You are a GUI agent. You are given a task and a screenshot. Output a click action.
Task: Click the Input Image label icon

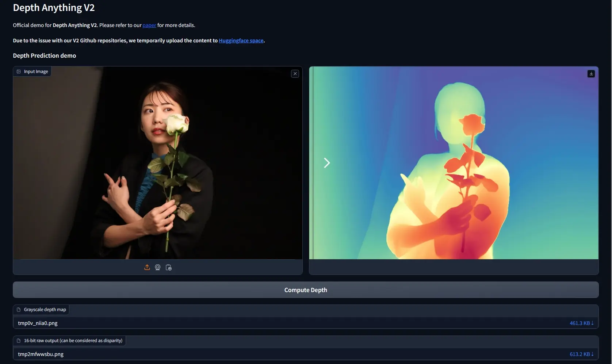point(18,71)
